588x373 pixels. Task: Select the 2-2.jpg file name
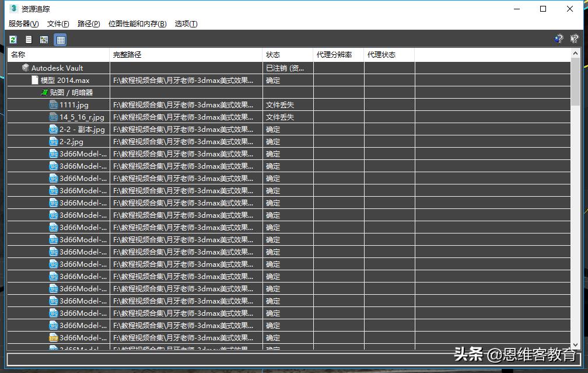(71, 141)
